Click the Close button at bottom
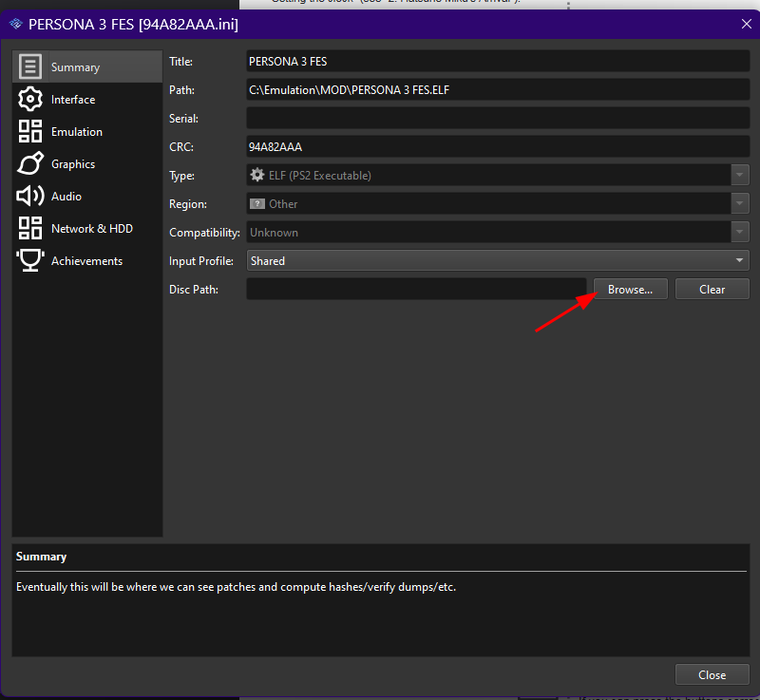This screenshot has width=760, height=700. pos(712,674)
